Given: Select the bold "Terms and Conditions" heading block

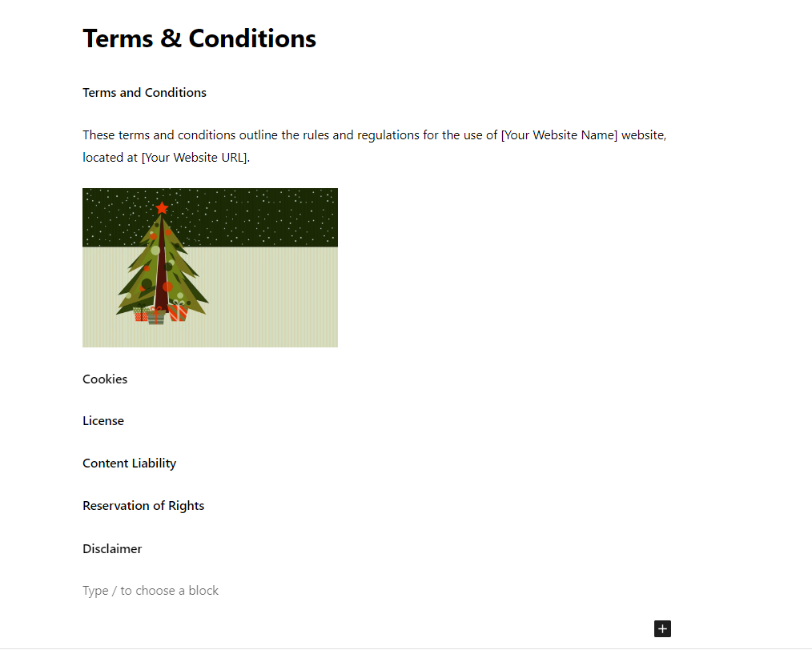Looking at the screenshot, I should (144, 93).
